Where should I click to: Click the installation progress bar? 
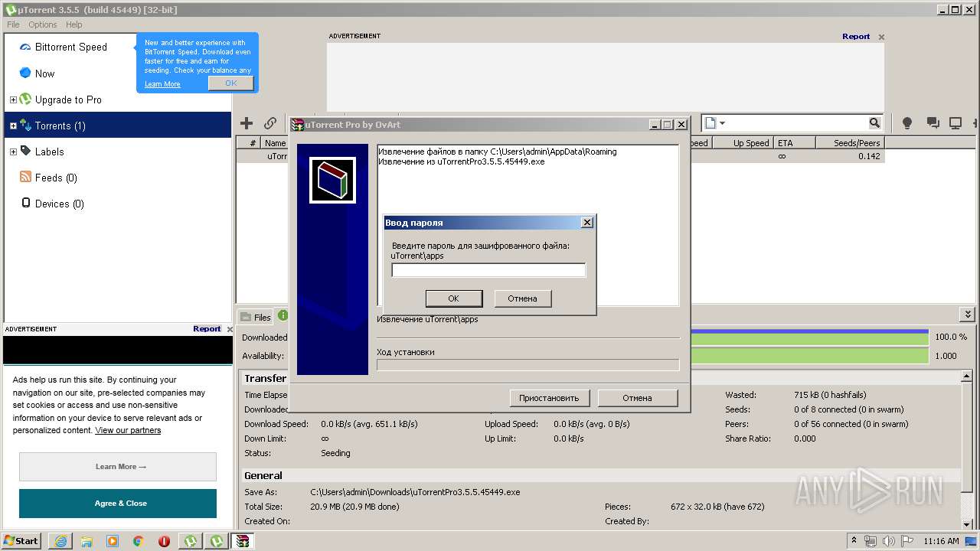tap(528, 365)
